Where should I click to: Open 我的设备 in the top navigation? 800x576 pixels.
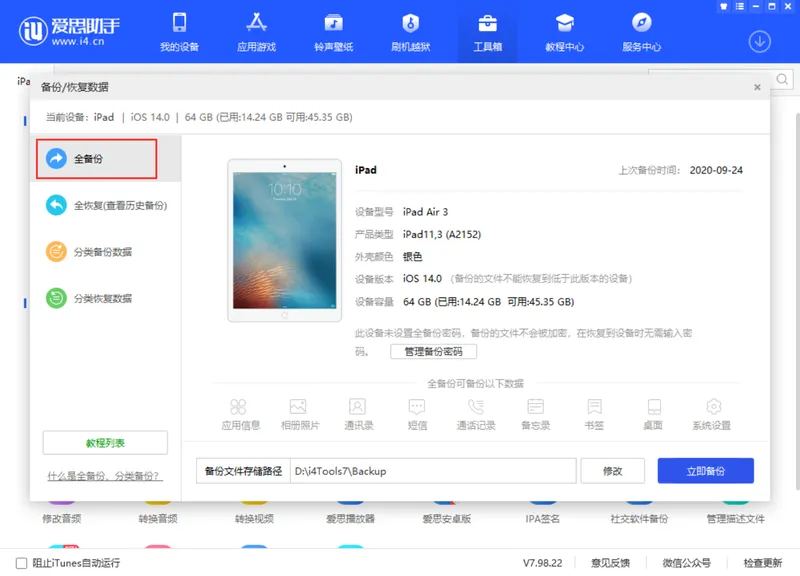tap(179, 32)
